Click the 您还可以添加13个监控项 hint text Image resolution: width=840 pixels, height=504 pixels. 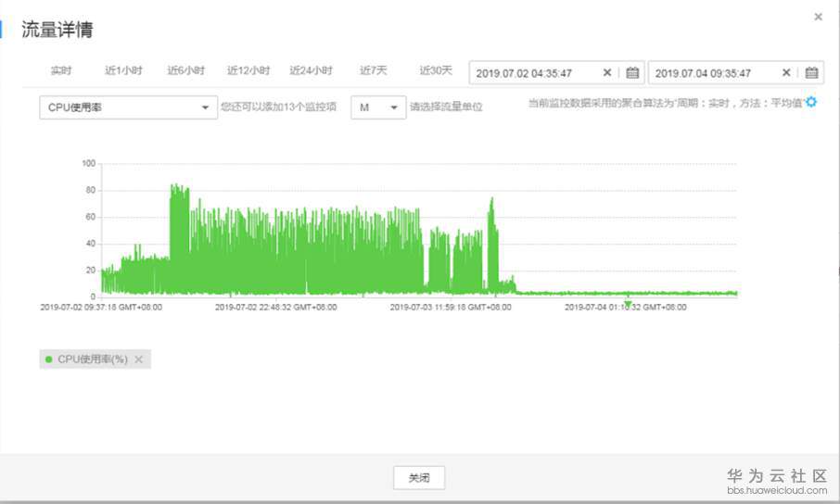[x=278, y=107]
